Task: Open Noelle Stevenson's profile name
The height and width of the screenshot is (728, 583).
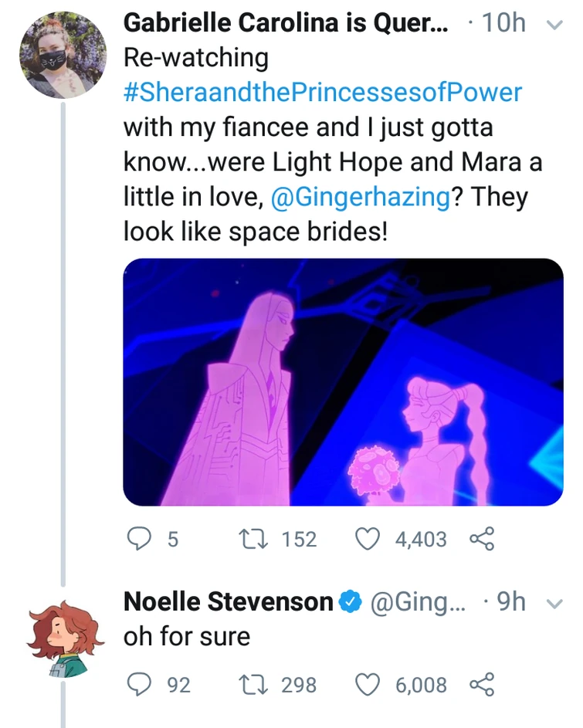Action: click(x=229, y=602)
